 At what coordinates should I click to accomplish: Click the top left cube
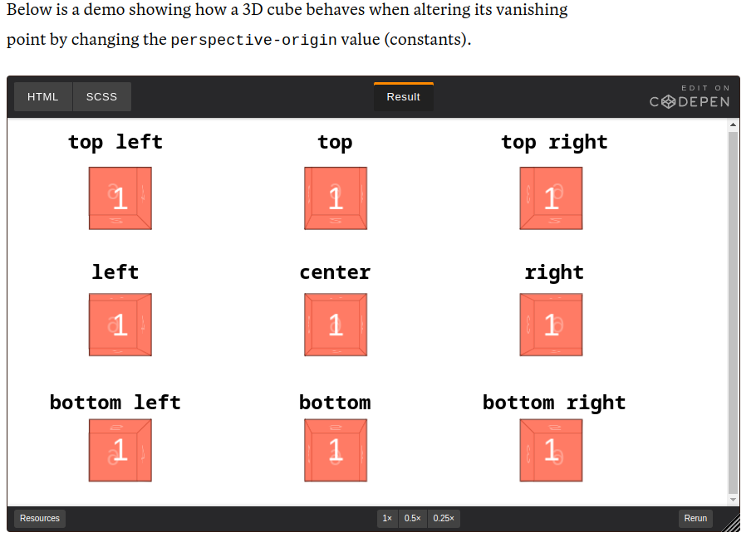click(120, 198)
